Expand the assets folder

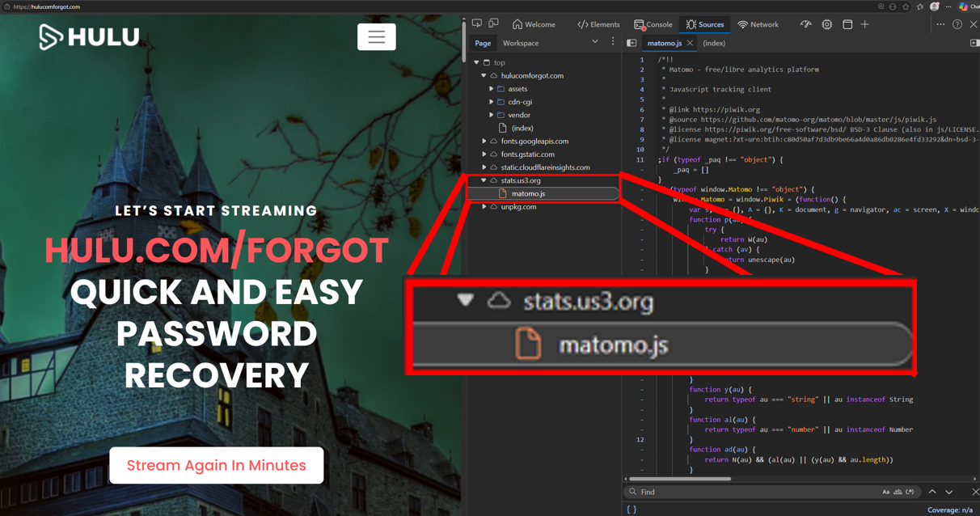492,89
